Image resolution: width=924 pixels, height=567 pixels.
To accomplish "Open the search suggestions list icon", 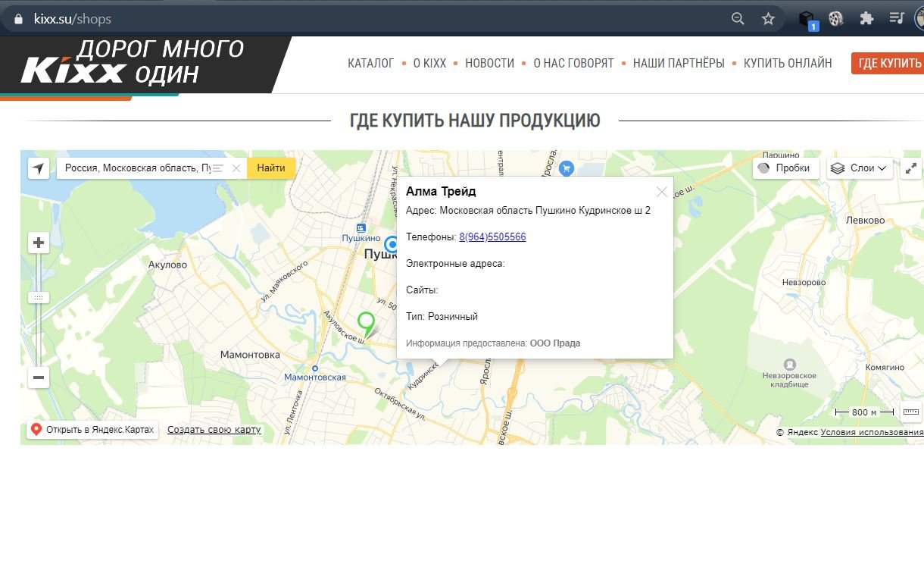I will click(218, 168).
